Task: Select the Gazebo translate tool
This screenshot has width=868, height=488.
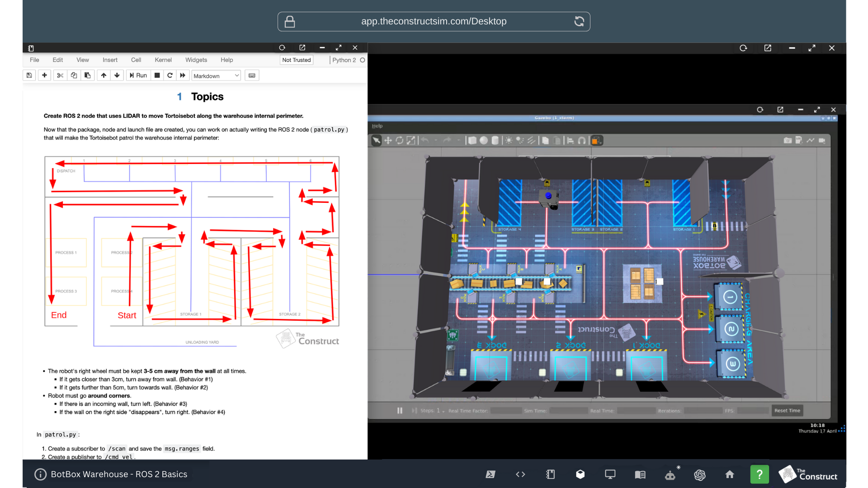Action: click(388, 141)
